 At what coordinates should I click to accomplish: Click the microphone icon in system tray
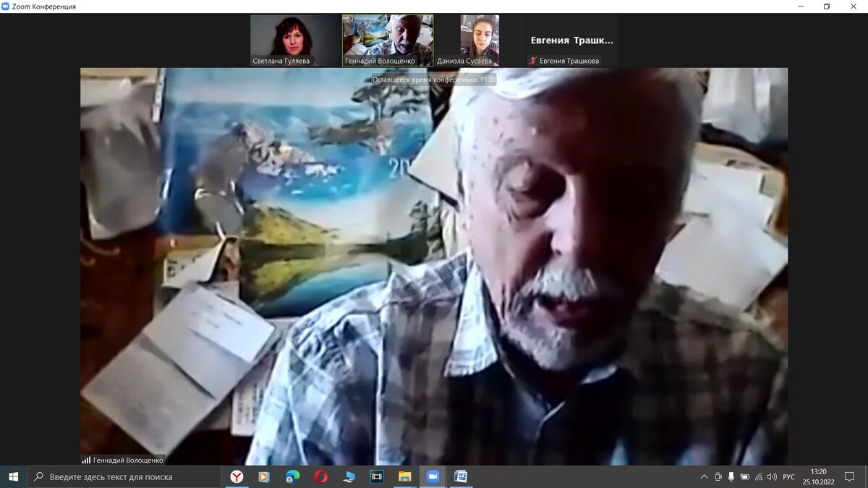(731, 477)
